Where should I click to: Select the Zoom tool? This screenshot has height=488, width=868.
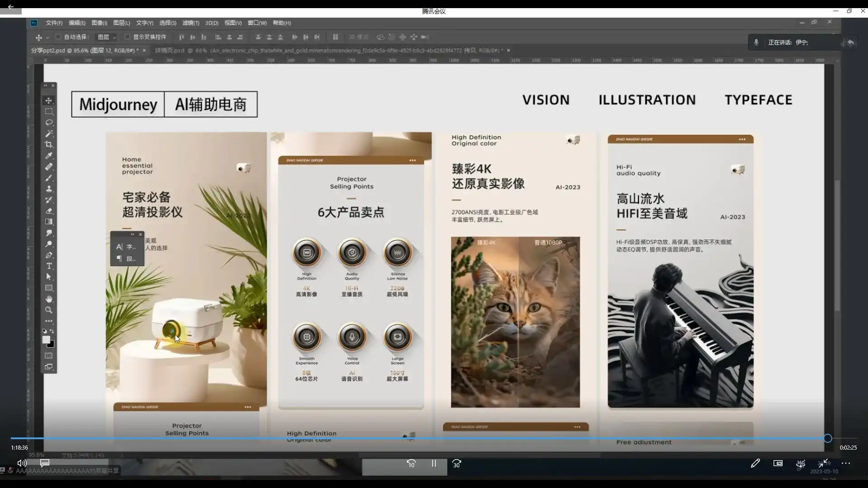(x=49, y=310)
